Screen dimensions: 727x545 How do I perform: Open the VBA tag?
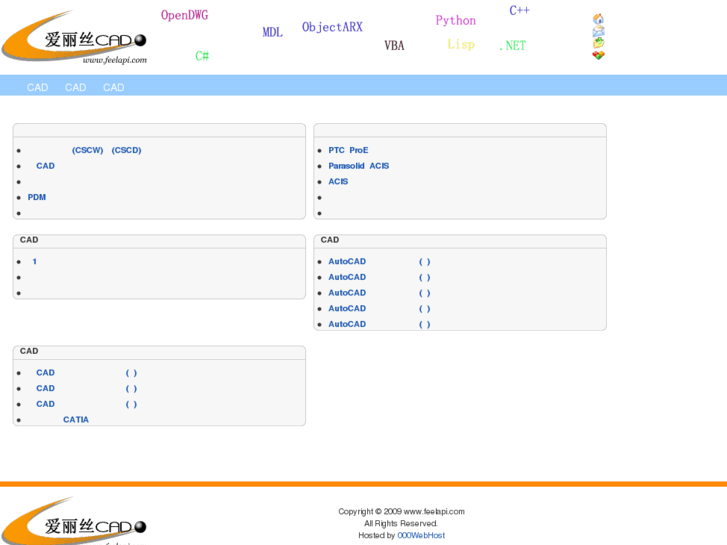394,45
